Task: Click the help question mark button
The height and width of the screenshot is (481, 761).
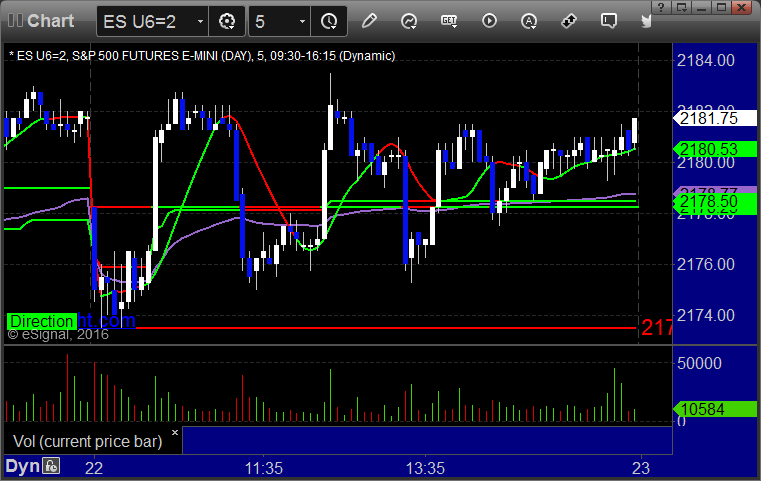Action: tap(661, 7)
